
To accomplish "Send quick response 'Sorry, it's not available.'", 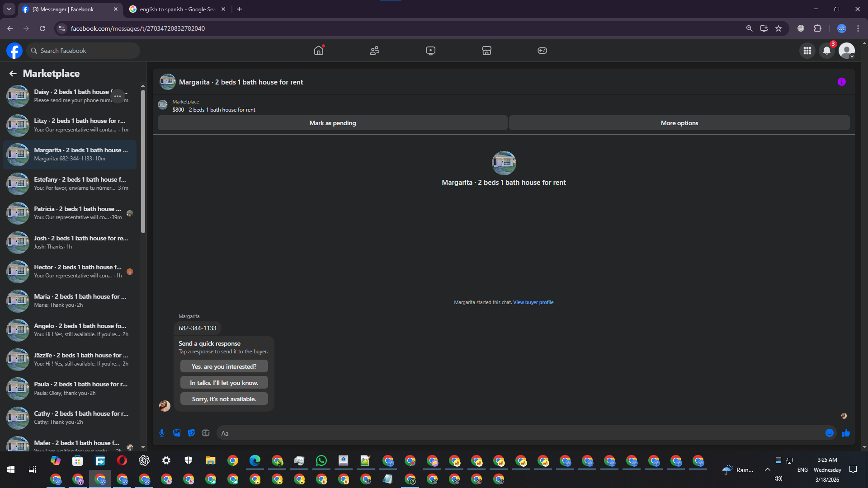I will [x=224, y=399].
